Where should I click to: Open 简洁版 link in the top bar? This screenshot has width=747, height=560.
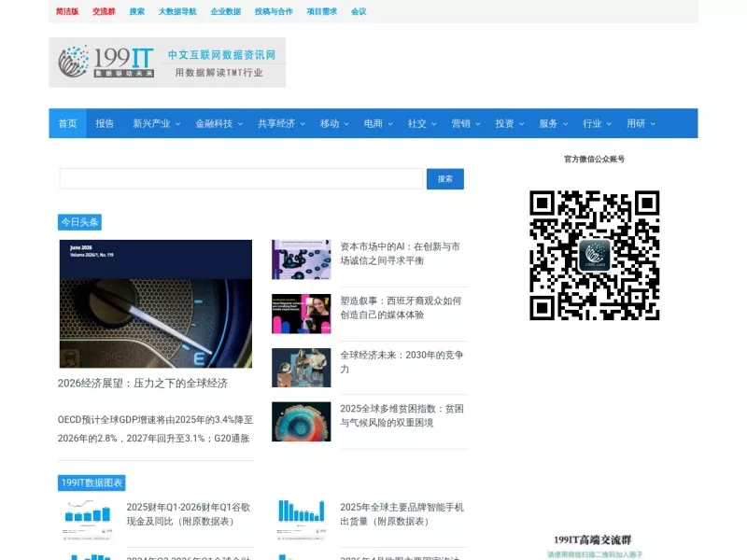tap(67, 11)
